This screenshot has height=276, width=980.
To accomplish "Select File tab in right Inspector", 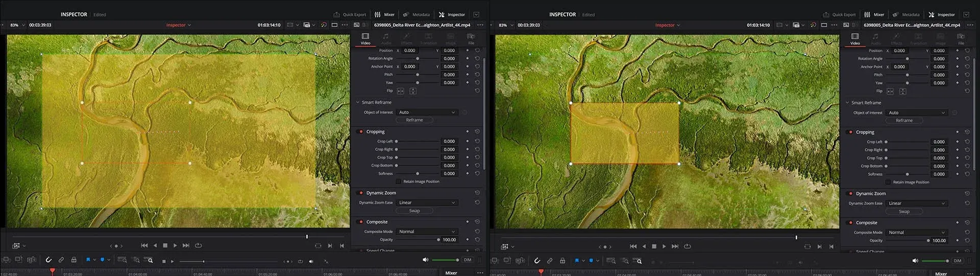I will click(961, 39).
